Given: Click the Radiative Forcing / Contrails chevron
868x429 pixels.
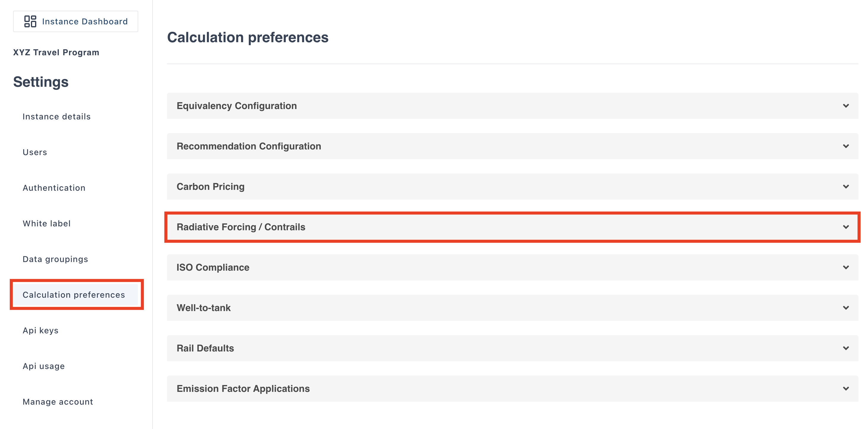Looking at the screenshot, I should pyautogui.click(x=845, y=227).
